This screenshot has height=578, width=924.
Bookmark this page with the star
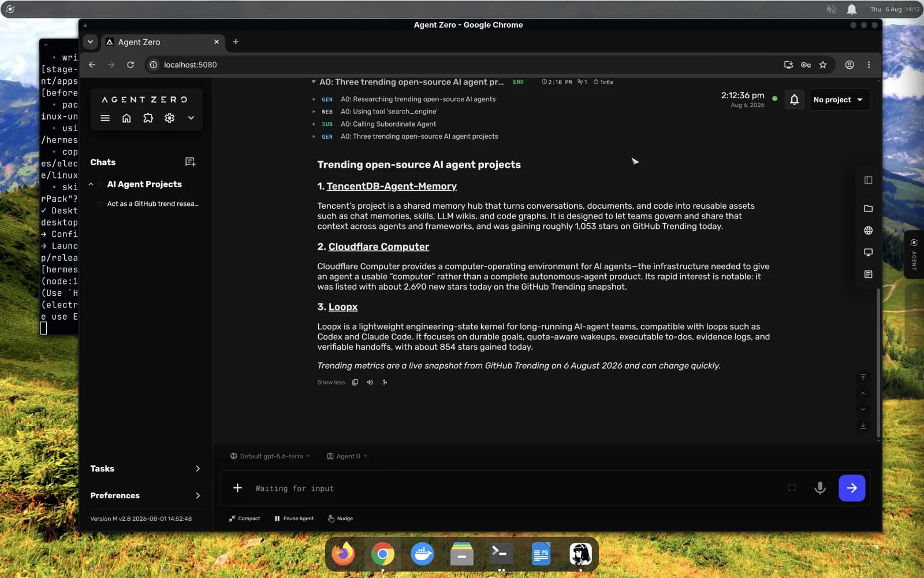pos(823,65)
